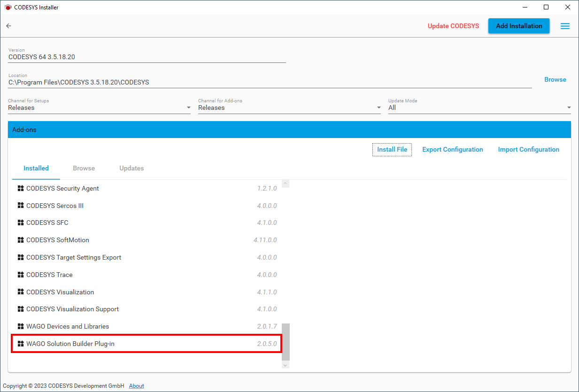Click the Install File button
Viewport: 579px width, 392px height.
pyautogui.click(x=392, y=150)
